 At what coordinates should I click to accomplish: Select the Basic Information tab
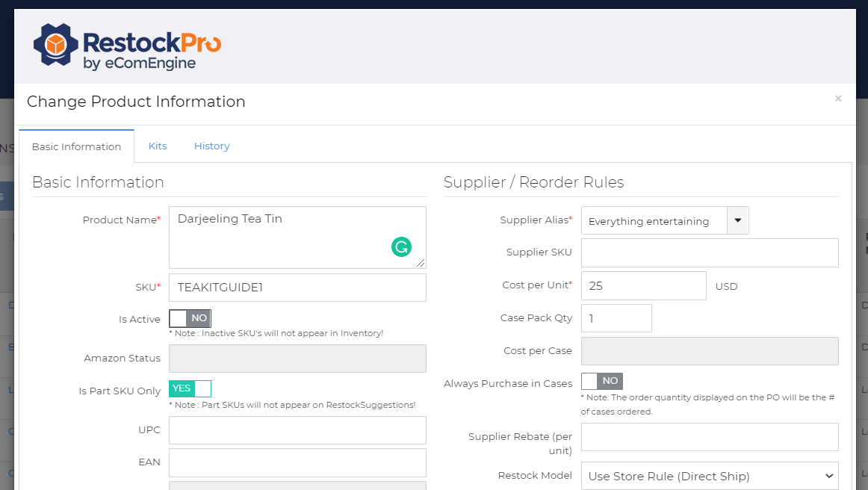[76, 146]
